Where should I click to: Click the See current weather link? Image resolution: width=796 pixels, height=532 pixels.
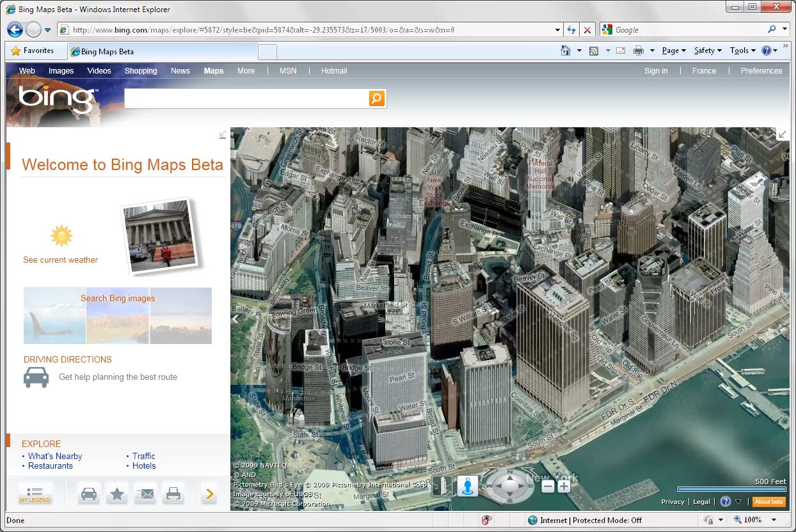[61, 260]
